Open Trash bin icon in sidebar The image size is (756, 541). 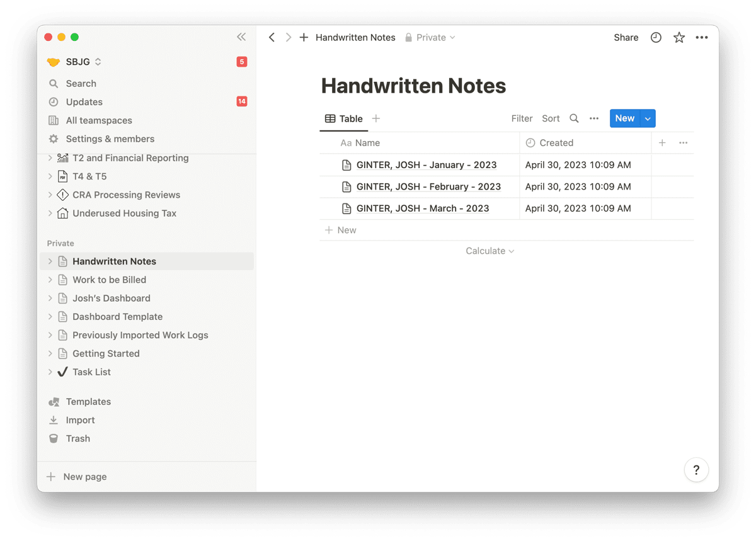[54, 438]
